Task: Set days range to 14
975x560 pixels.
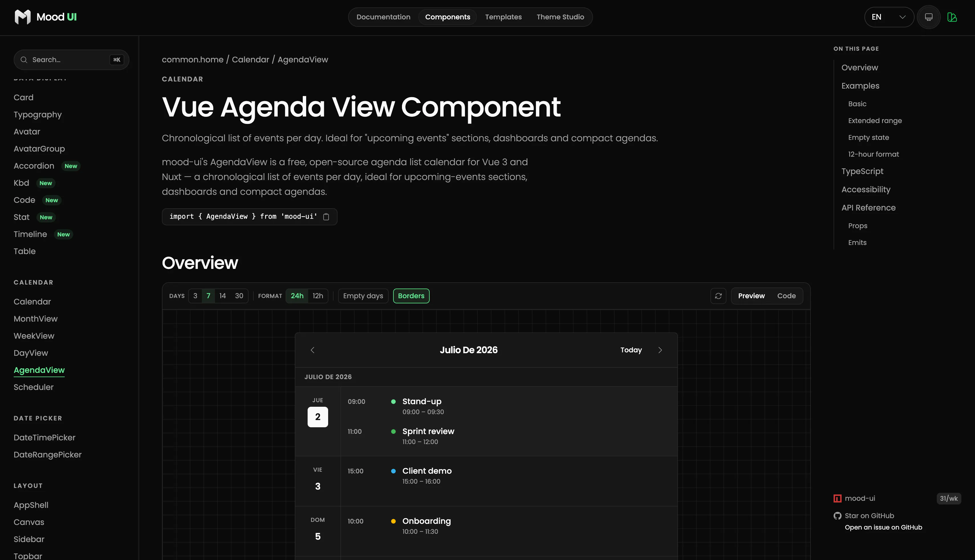Action: (222, 296)
